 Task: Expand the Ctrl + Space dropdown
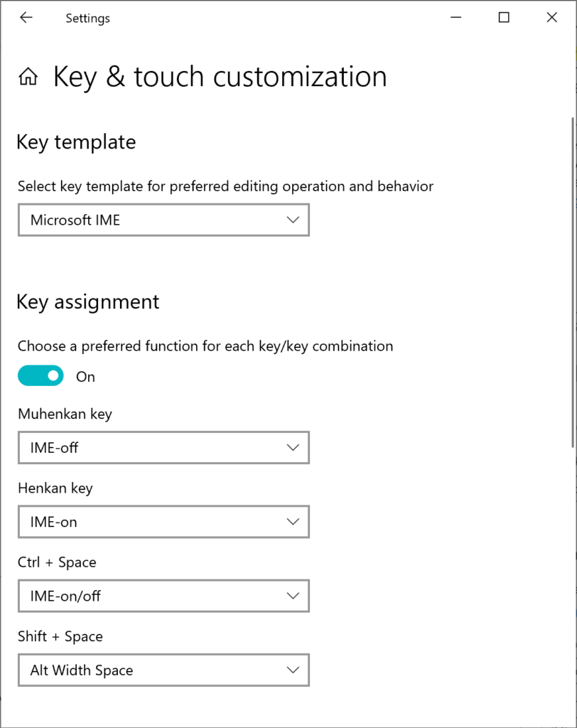click(x=163, y=596)
